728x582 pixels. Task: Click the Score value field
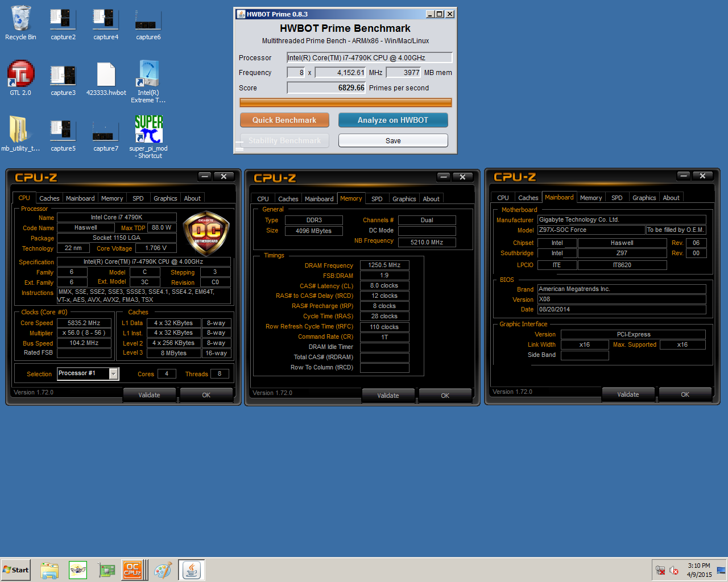coord(326,88)
